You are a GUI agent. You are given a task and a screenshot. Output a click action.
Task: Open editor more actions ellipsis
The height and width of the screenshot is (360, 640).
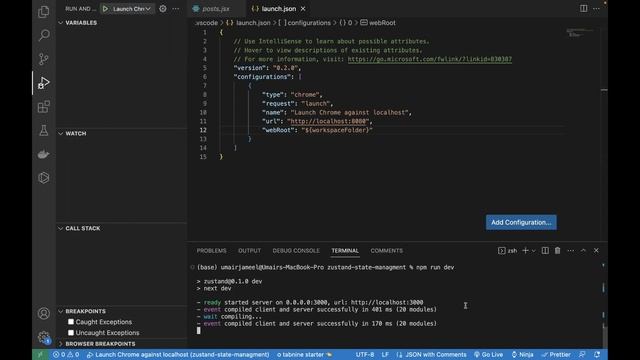(596, 9)
